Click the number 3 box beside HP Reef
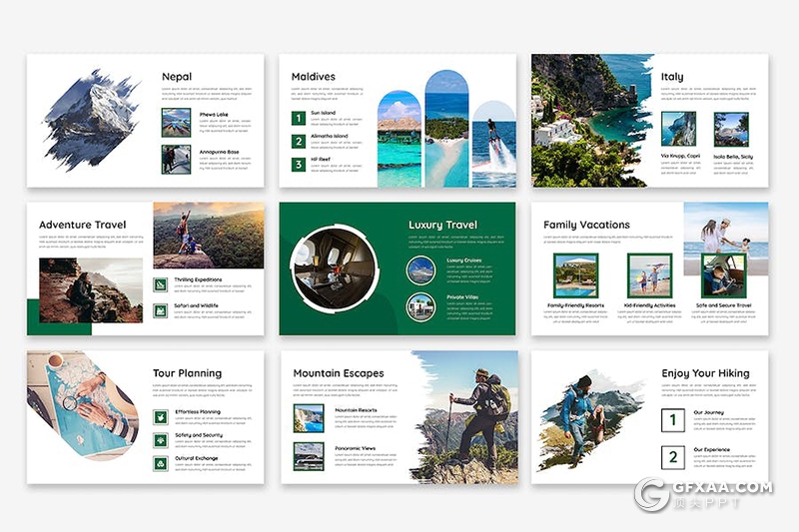The image size is (799, 532). (298, 165)
